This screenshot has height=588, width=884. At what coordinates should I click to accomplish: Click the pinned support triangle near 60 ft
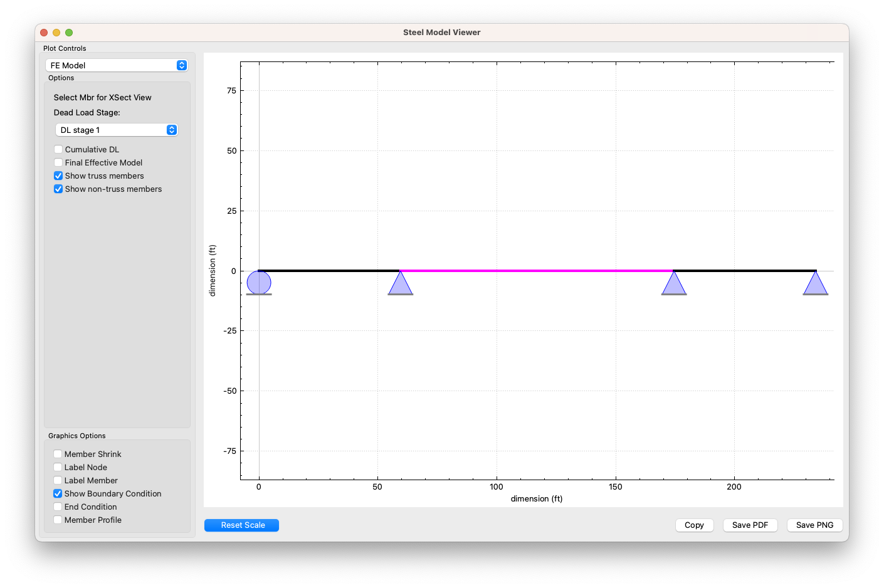tap(401, 285)
